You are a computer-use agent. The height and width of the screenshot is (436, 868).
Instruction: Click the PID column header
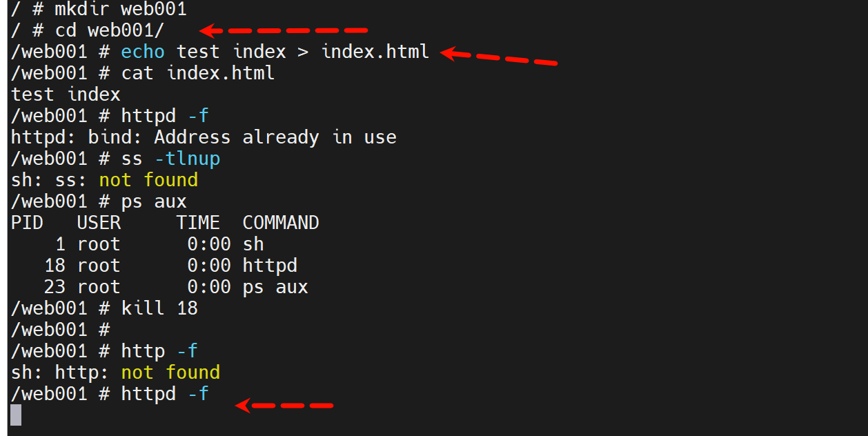(x=27, y=223)
